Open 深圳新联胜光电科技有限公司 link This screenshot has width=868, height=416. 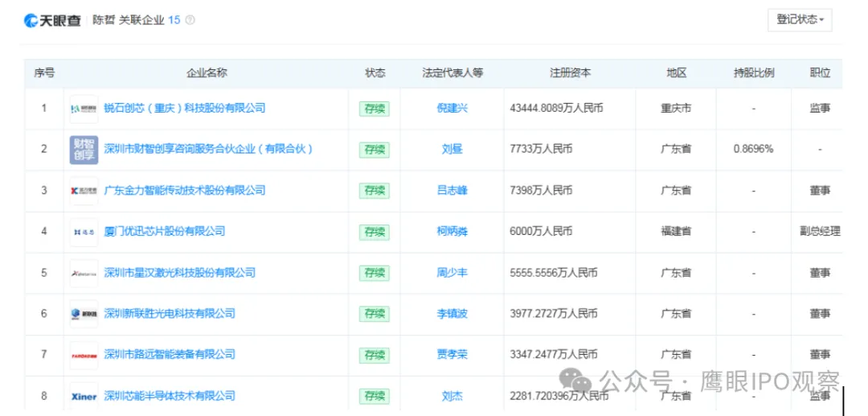[170, 314]
